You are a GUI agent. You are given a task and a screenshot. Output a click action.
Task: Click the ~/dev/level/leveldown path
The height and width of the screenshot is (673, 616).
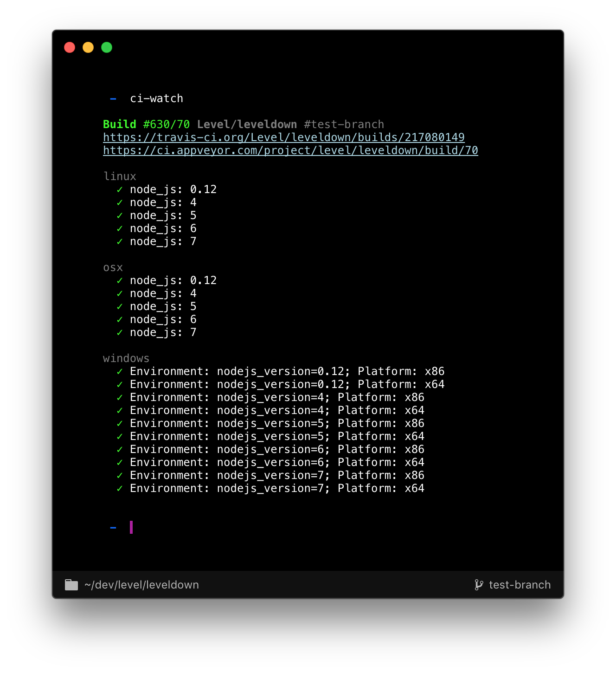(141, 585)
